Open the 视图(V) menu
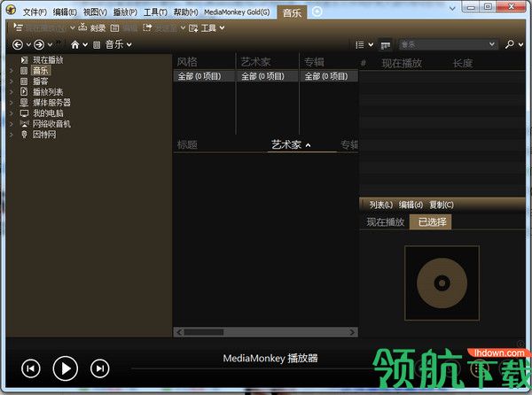The height and width of the screenshot is (395, 532). [x=95, y=12]
